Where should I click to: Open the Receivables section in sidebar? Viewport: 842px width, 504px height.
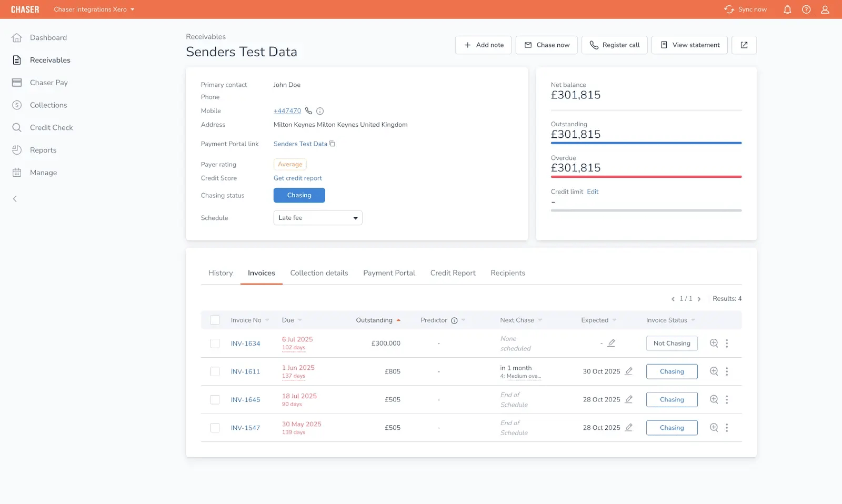49,59
